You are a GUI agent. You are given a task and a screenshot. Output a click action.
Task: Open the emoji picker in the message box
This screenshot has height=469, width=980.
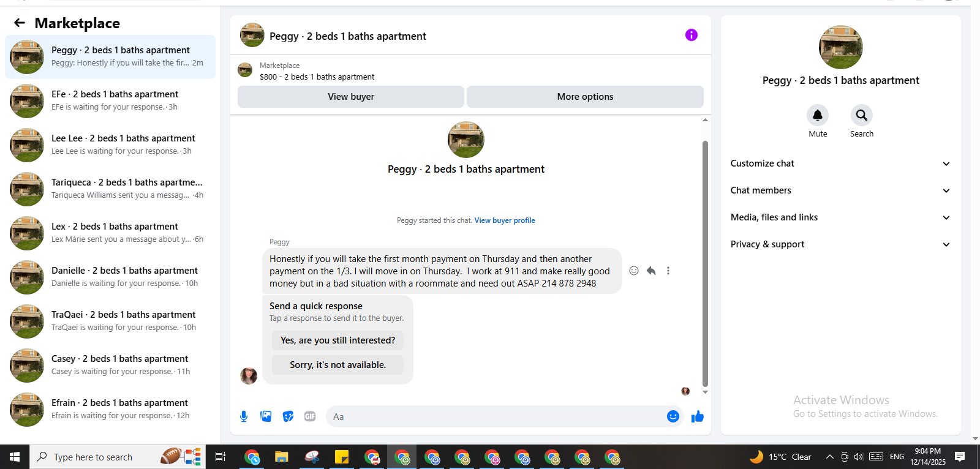coord(673,416)
